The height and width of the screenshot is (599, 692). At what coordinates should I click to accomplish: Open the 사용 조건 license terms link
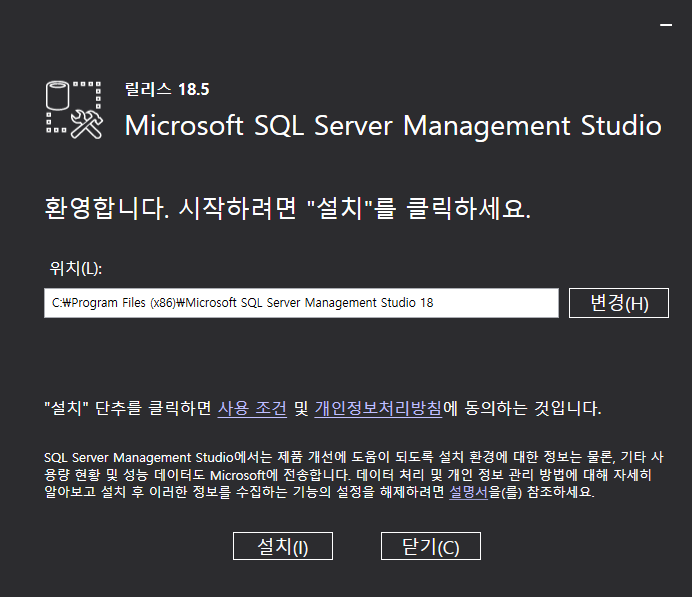[x=252, y=408]
